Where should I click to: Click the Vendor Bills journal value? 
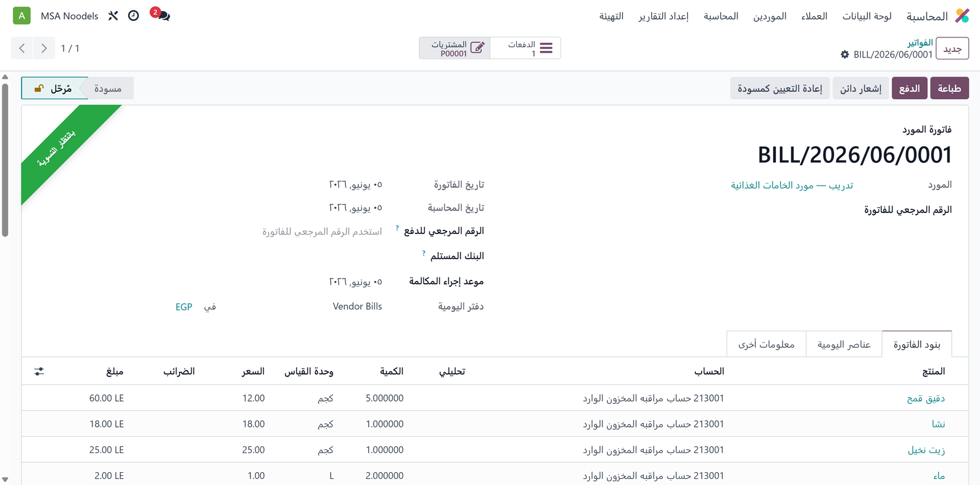[x=358, y=306]
